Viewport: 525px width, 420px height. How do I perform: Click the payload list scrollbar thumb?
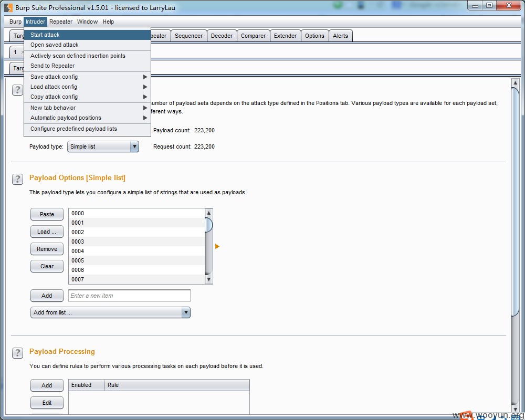[208, 225]
